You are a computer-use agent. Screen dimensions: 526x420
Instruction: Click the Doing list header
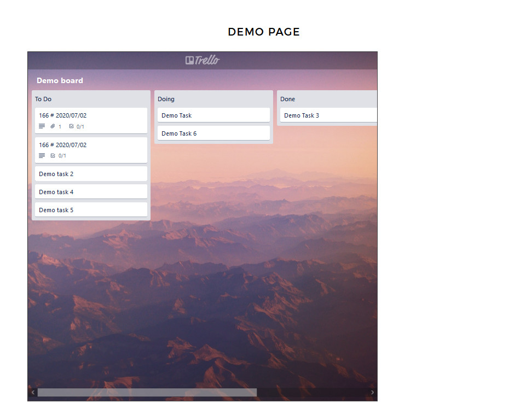pyautogui.click(x=166, y=99)
